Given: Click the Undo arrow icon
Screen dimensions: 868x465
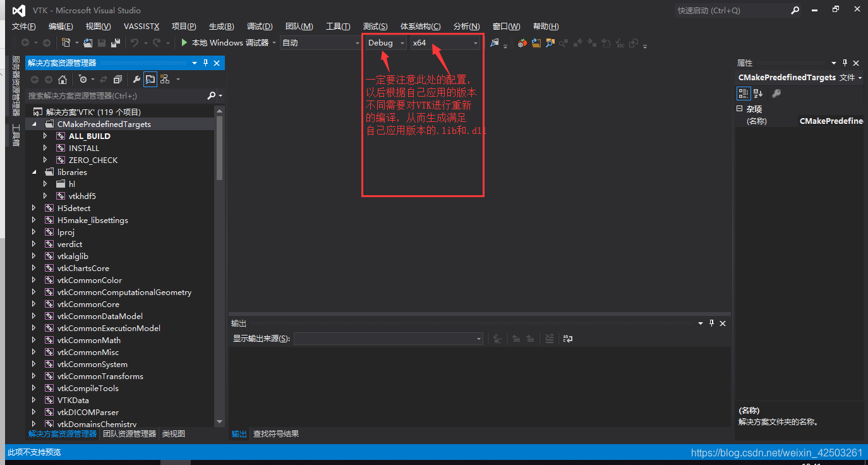Looking at the screenshot, I should click(x=134, y=43).
